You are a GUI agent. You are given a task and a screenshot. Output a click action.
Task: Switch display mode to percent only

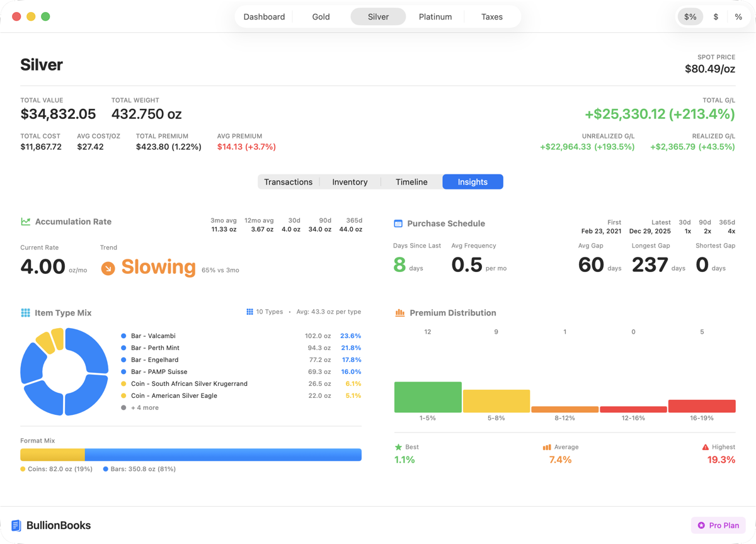738,17
